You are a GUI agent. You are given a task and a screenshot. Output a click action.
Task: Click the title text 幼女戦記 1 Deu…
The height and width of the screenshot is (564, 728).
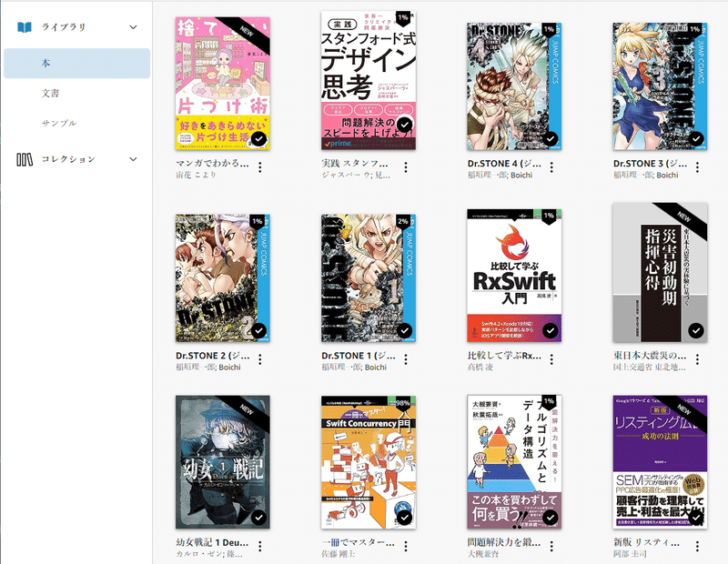(x=212, y=542)
